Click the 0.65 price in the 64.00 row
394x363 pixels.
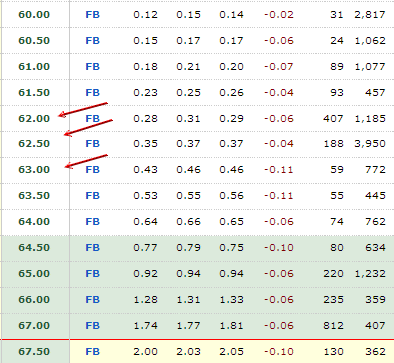coord(231,222)
